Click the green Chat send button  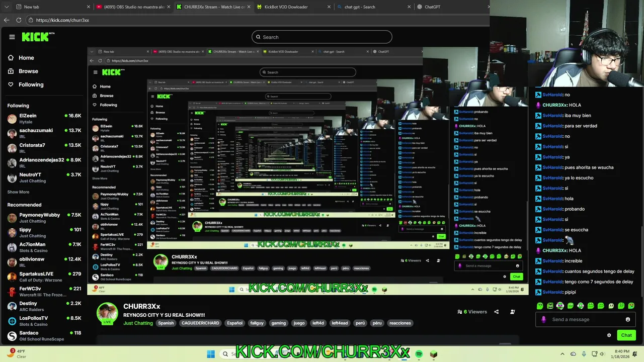(626, 335)
